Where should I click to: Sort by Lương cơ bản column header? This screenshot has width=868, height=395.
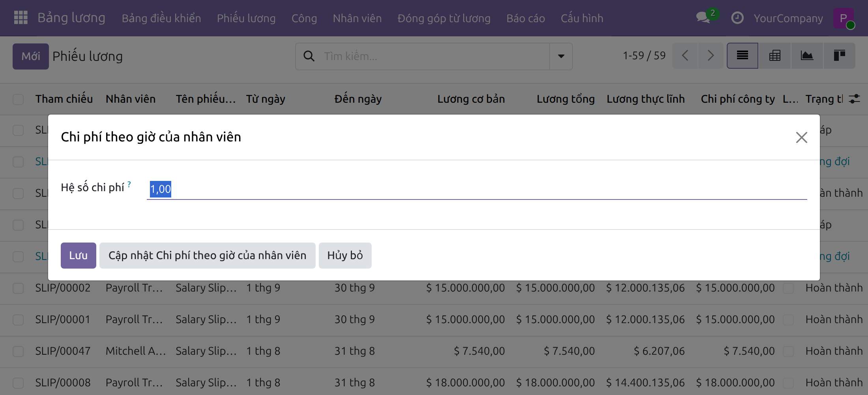(471, 99)
